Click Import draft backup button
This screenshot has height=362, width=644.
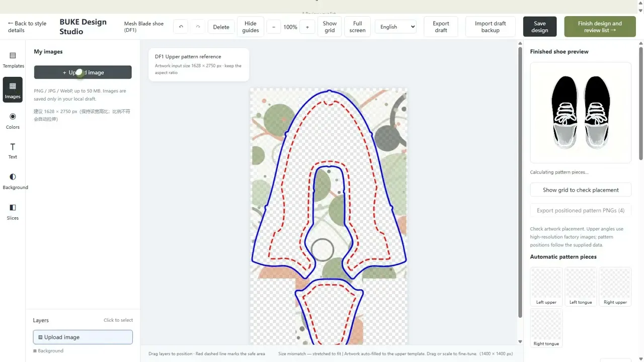[490, 27]
